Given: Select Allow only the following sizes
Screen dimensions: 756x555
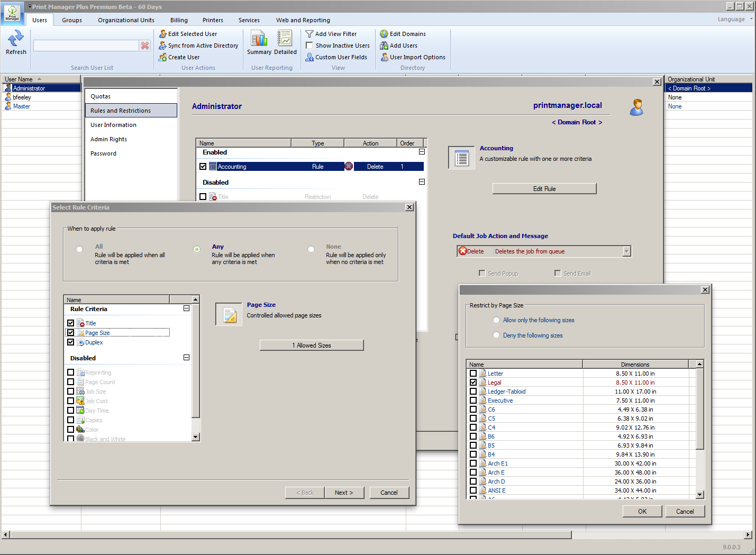Looking at the screenshot, I should click(496, 320).
